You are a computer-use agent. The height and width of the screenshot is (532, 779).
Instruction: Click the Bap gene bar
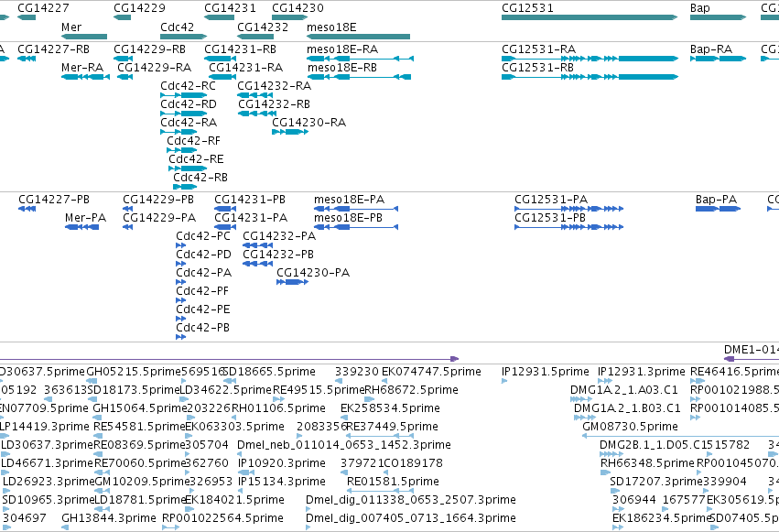click(718, 17)
